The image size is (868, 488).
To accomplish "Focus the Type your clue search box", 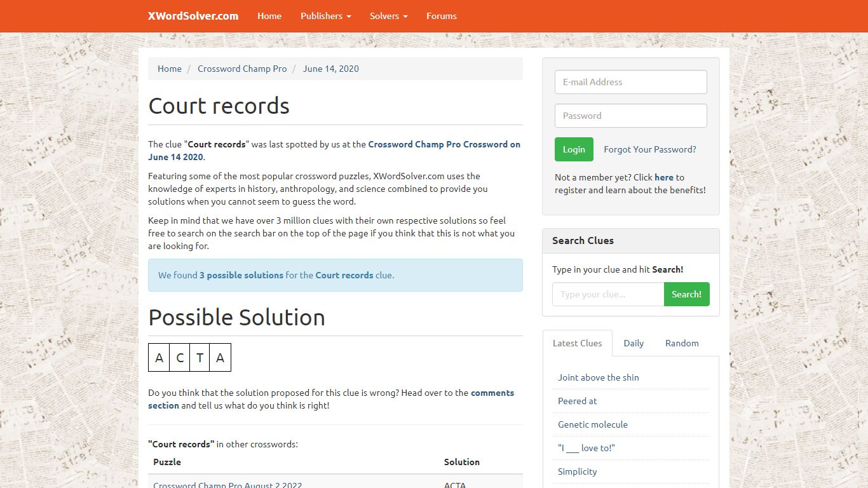I will click(x=608, y=294).
